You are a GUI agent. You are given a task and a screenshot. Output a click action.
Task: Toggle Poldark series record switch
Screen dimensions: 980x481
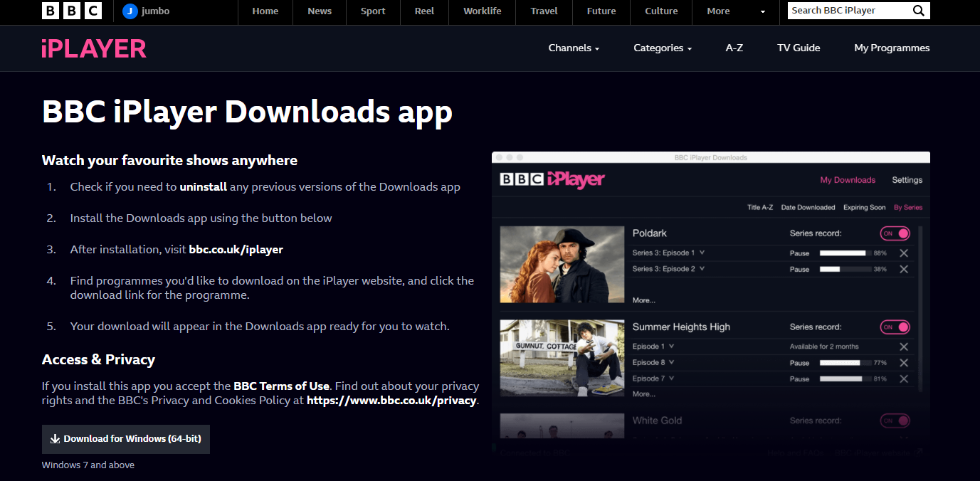[895, 233]
